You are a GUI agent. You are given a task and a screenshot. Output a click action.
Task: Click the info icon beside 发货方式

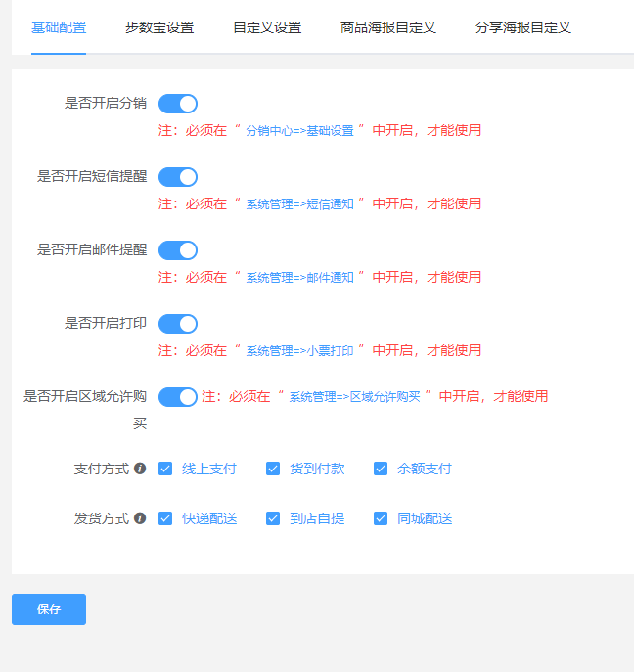[x=140, y=518]
